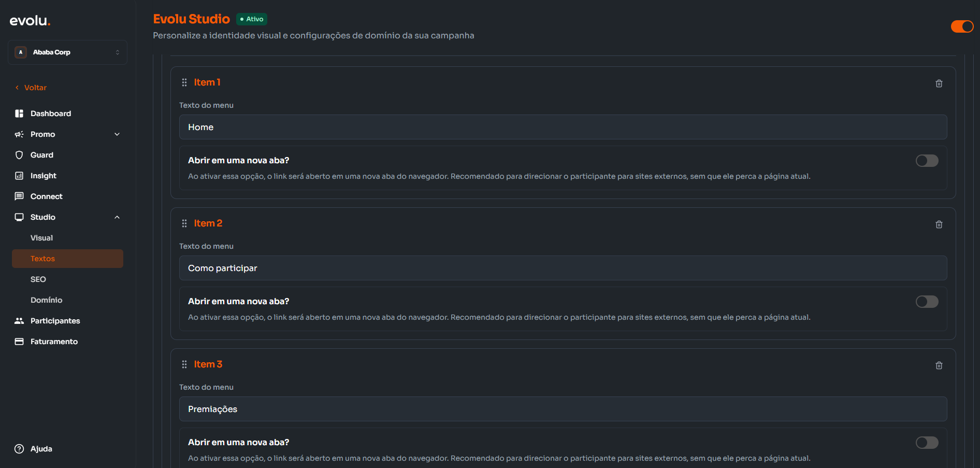980x468 pixels.
Task: Click the Premiações menu text field
Action: click(x=563, y=409)
